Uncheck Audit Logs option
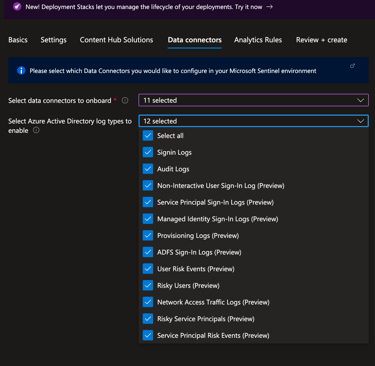This screenshot has width=375, height=366. point(148,169)
